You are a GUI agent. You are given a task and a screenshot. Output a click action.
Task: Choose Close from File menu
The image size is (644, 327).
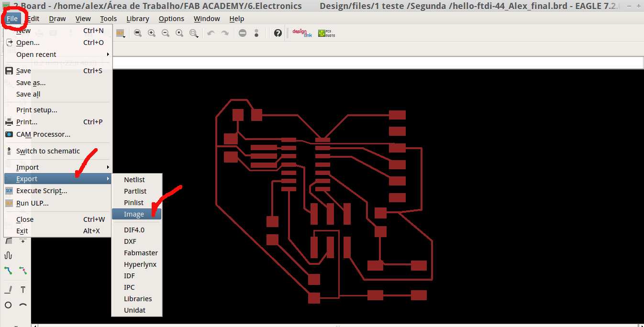57,219
